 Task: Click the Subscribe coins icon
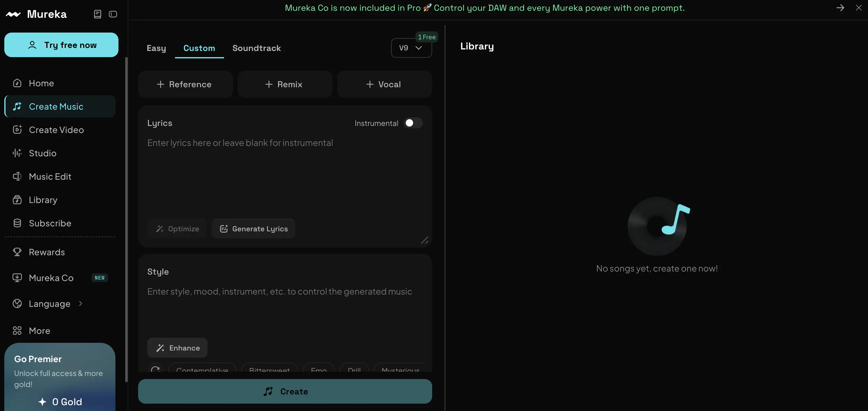(17, 223)
